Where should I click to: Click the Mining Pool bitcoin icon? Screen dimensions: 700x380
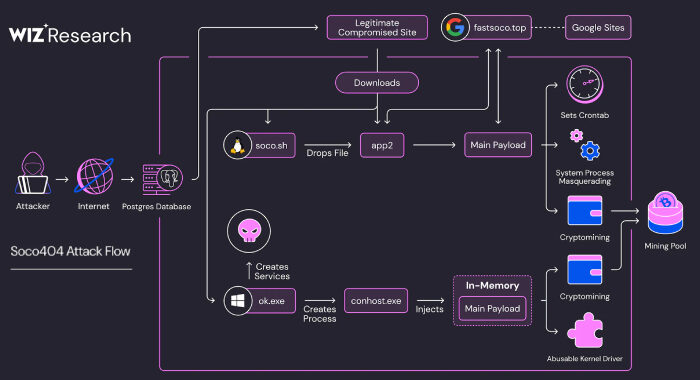pos(665,213)
